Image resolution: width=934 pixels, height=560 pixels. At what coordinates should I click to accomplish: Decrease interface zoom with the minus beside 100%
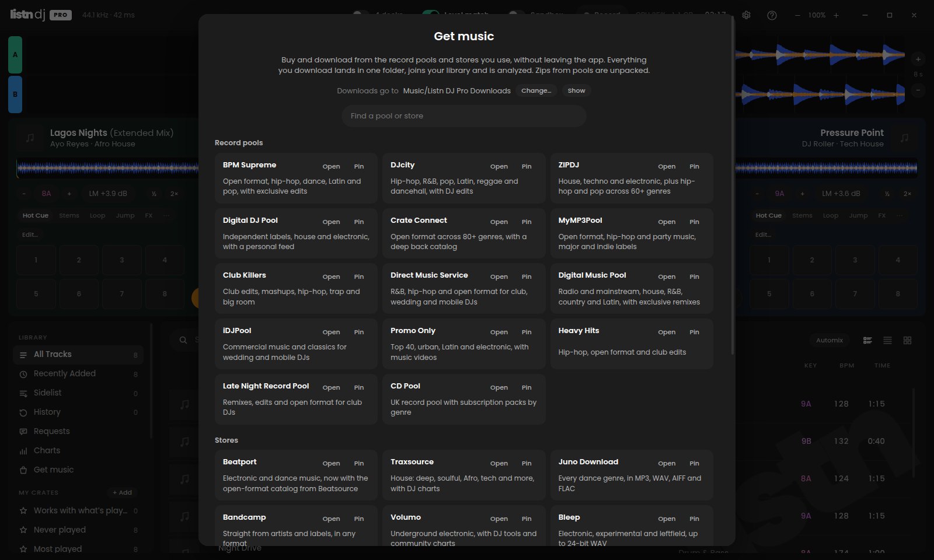pos(797,15)
